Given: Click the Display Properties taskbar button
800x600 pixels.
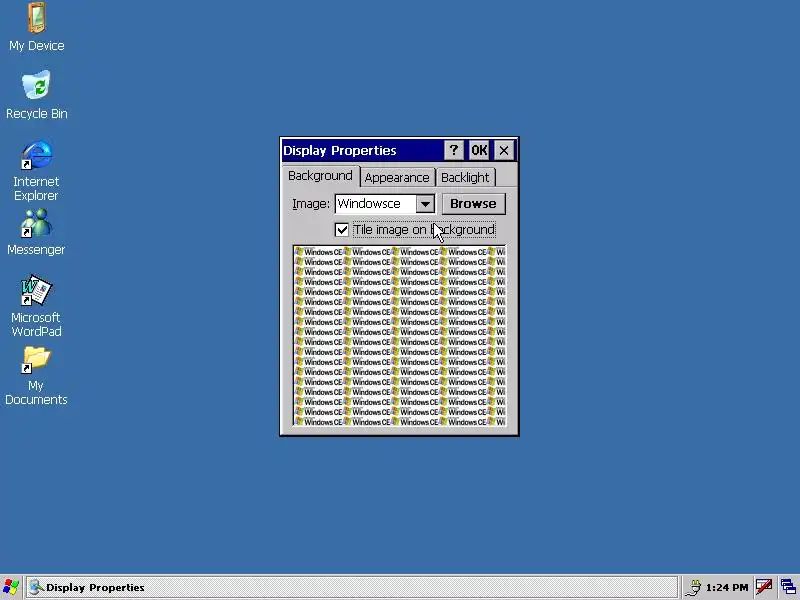Looking at the screenshot, I should 352,587.
